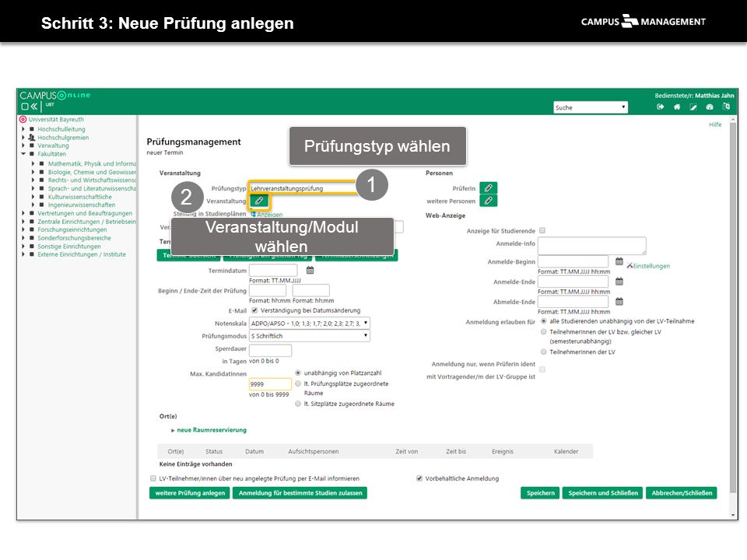Image resolution: width=747 pixels, height=560 pixels.
Task: Click the pencil icon next to Veranstaltung
Action: click(x=258, y=201)
